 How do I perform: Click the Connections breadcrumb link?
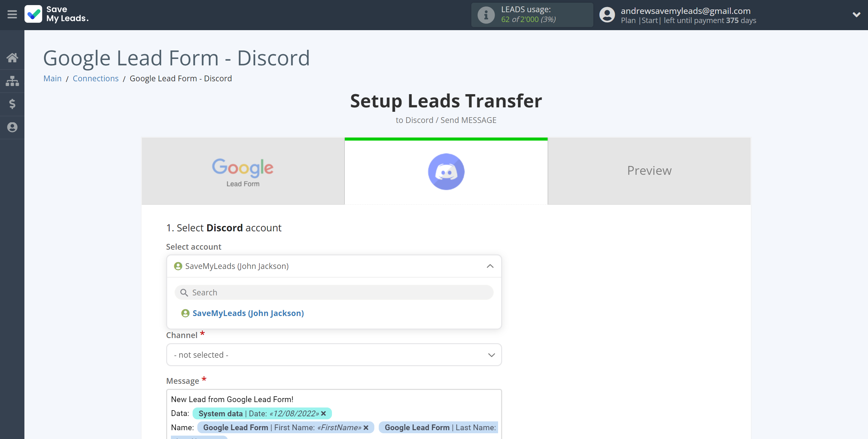pyautogui.click(x=96, y=79)
